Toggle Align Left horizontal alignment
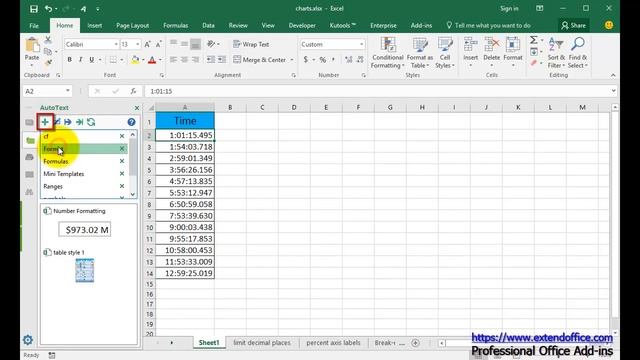Image resolution: width=640 pixels, height=360 pixels. 173,60
